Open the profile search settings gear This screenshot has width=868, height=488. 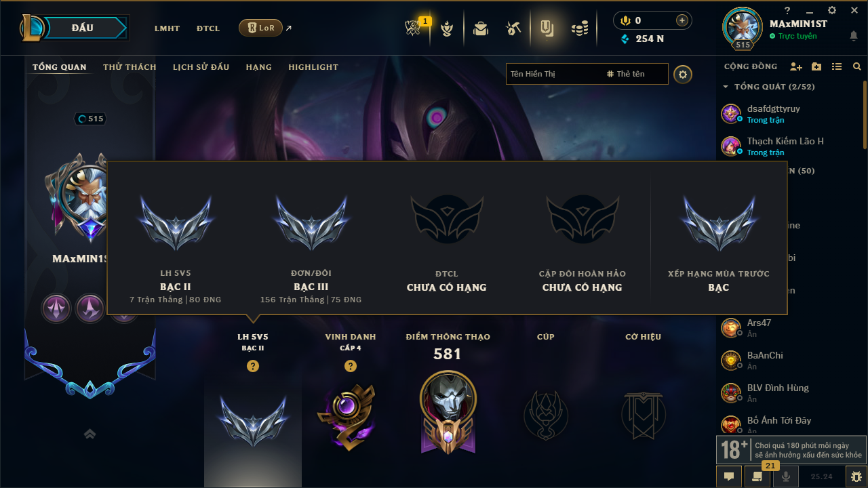(x=683, y=74)
